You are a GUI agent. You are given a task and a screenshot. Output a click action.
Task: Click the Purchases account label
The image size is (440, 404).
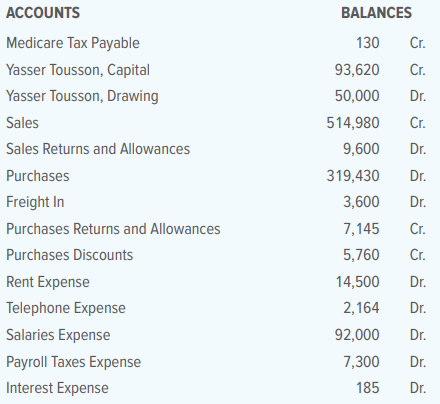(x=38, y=176)
